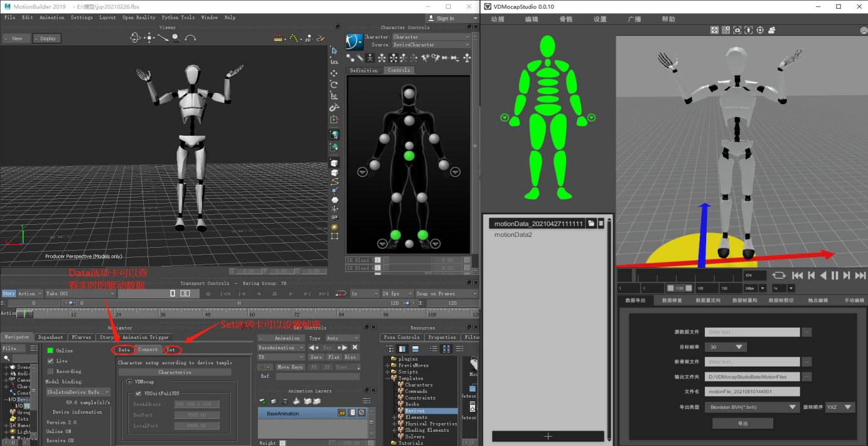Screen dimensions: 868x446
Task: Click the 文件名 motionFile input field
Action: (x=753, y=391)
